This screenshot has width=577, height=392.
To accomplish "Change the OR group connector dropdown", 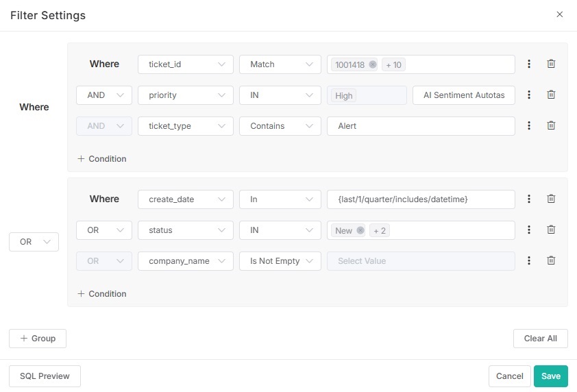I will pyautogui.click(x=34, y=242).
